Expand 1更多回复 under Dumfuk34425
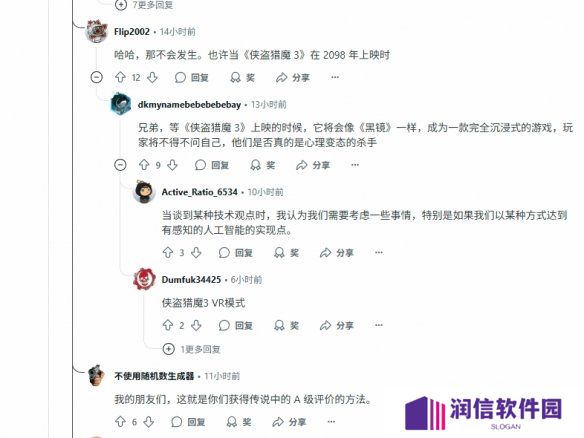Screen dimensions: 584x438 point(192,349)
